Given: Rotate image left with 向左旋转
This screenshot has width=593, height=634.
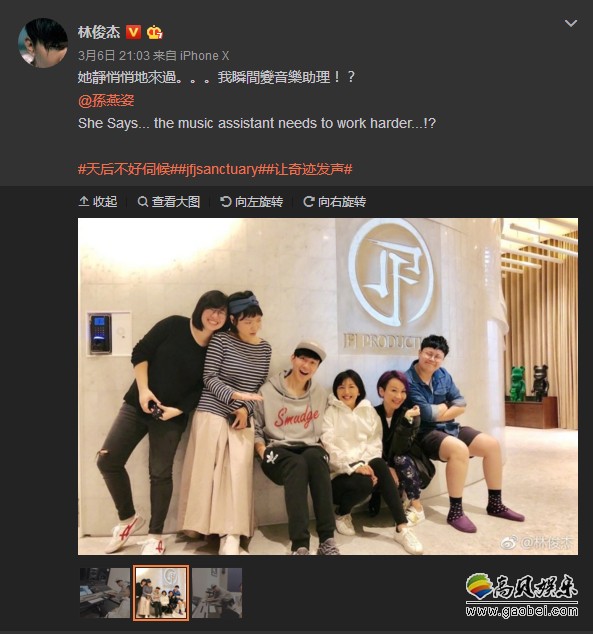Looking at the screenshot, I should pos(251,201).
